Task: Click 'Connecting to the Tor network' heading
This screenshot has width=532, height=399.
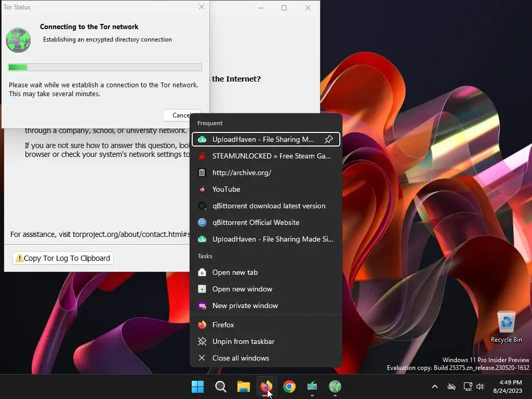Action: click(89, 27)
